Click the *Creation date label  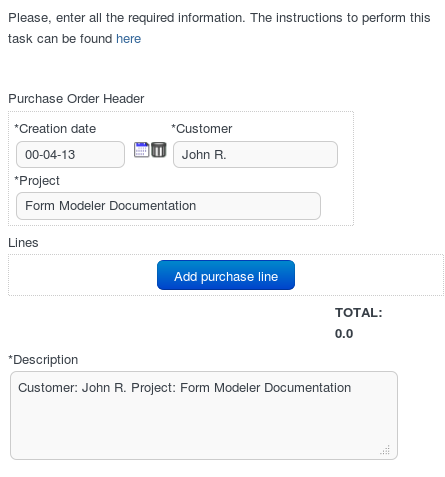[x=55, y=129]
